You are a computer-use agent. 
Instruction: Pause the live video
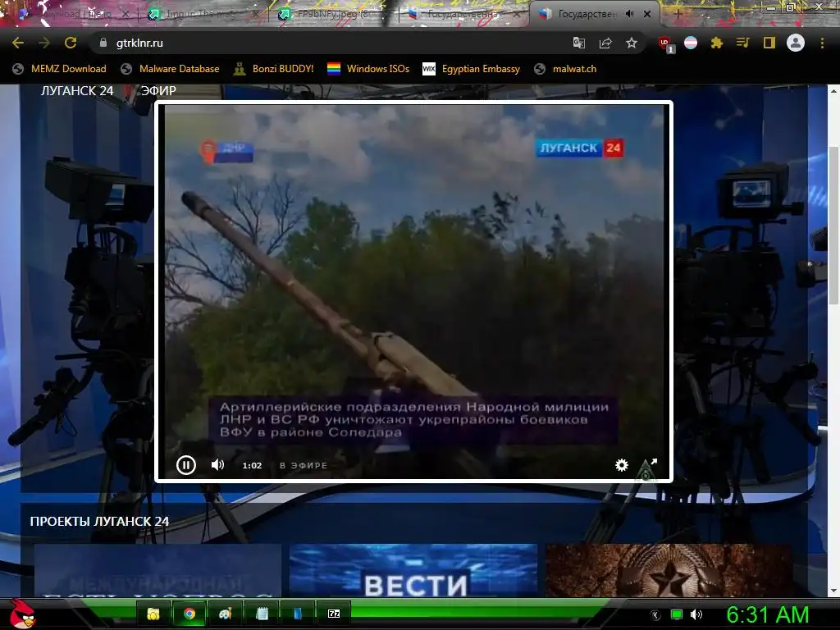[x=186, y=464]
